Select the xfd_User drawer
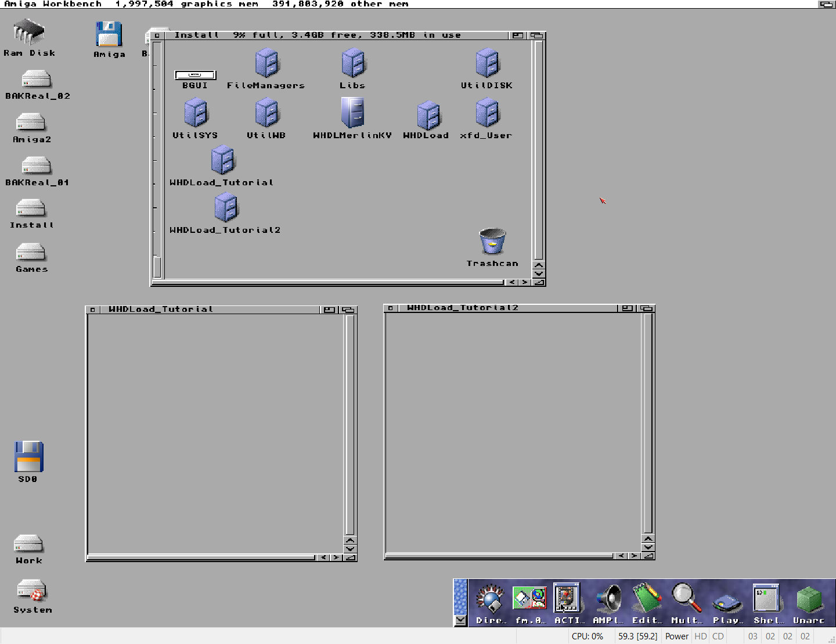Image resolution: width=836 pixels, height=644 pixels. [x=487, y=113]
